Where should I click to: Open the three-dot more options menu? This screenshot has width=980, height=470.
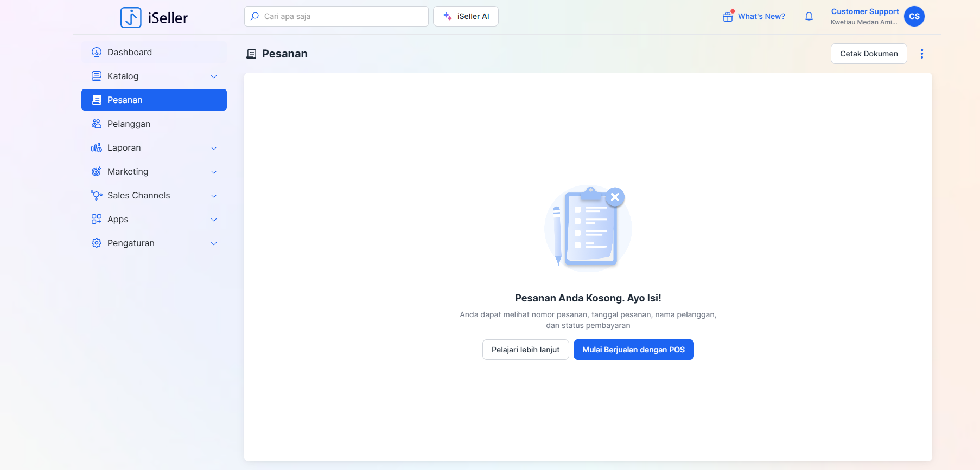921,54
